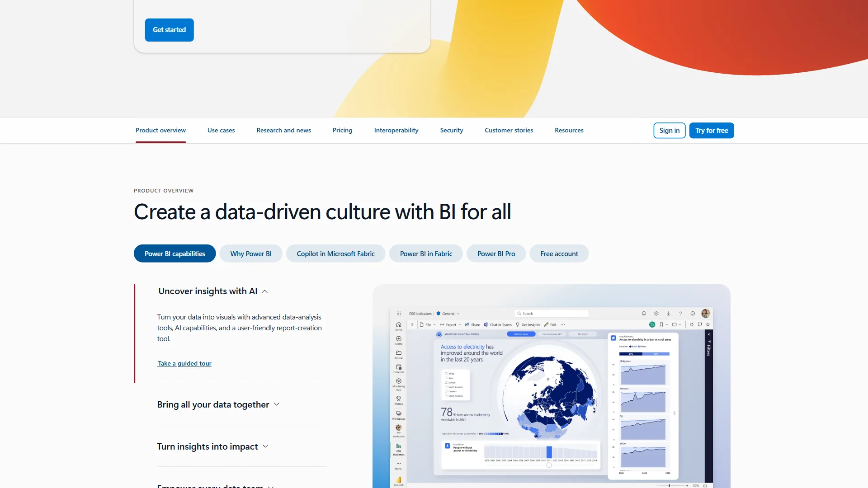The image size is (868, 488).
Task: Jump to the Interoperability section
Action: point(396,130)
